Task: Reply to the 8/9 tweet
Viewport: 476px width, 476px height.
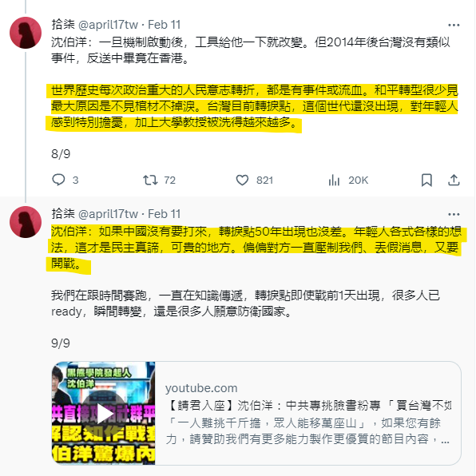Action: 58,180
